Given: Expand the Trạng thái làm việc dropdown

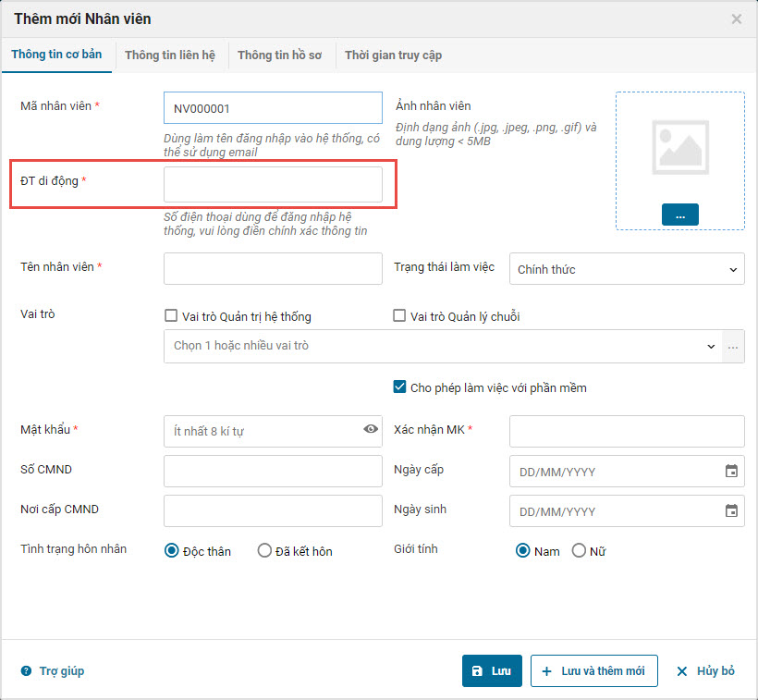Looking at the screenshot, I should [626, 269].
